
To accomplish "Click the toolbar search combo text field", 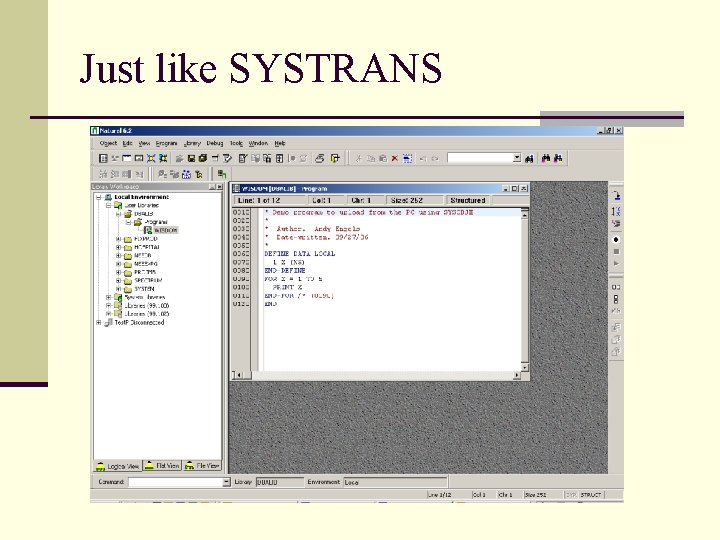I will (x=480, y=158).
